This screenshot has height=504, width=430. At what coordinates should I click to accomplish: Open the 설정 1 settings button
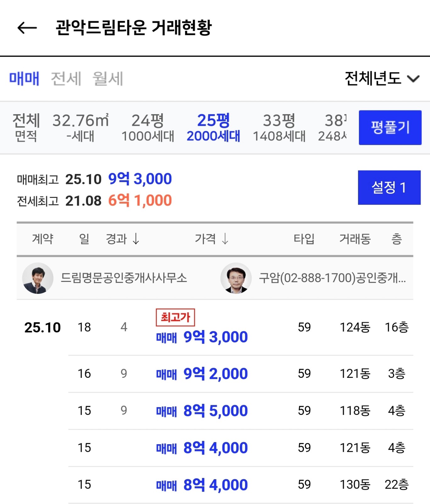pyautogui.click(x=389, y=188)
